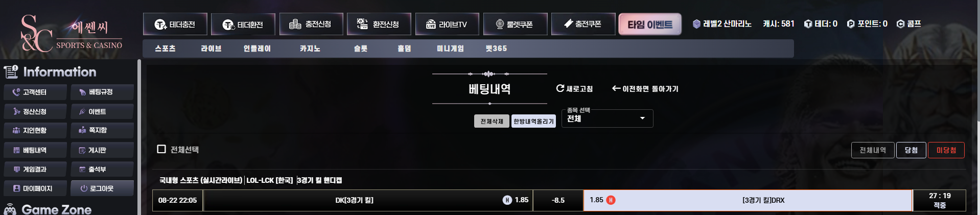Screen dimensions: 980x215
Task: Click the 새로고침 refresh icon
Action: 560,88
